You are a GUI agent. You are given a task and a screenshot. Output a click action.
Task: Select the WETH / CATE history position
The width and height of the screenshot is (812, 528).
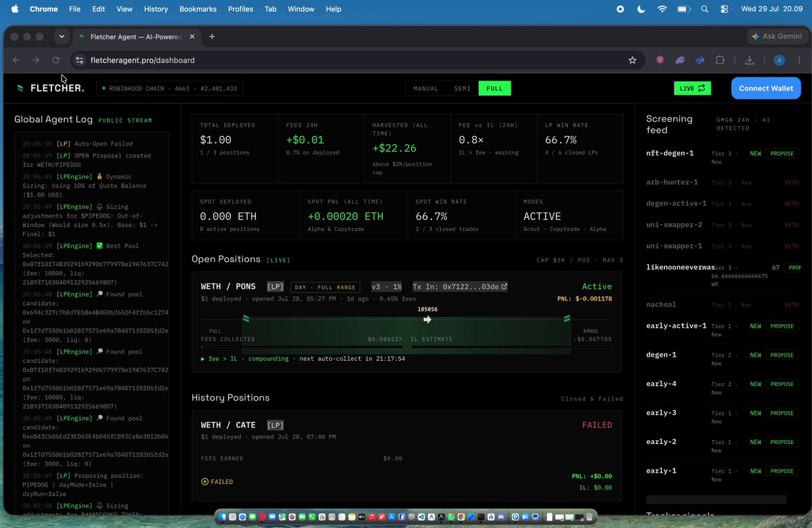tap(406, 456)
